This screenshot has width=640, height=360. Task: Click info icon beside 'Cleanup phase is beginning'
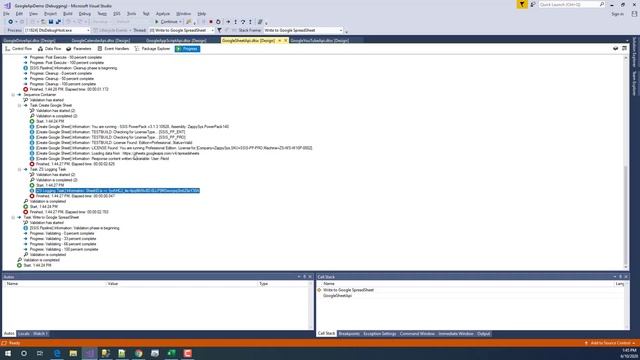25,68
